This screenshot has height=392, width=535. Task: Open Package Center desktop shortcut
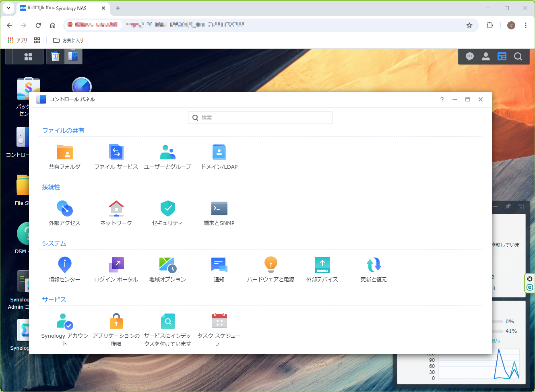pyautogui.click(x=23, y=97)
